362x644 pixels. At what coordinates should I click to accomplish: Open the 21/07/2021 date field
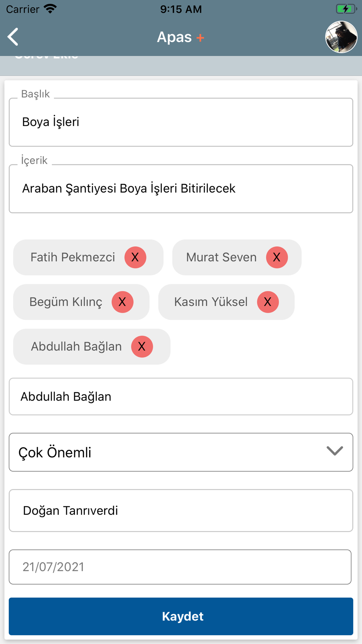[180, 567]
